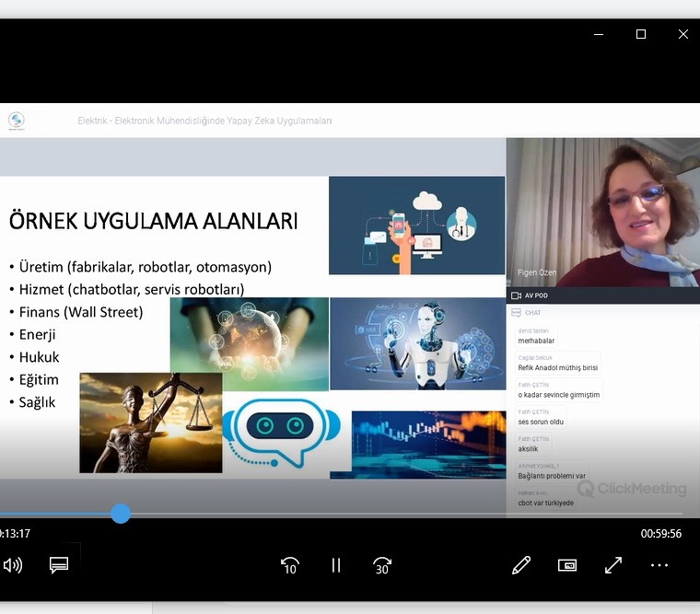Jump ahead on the grey seek bar track
The image size is (700, 614).
pyautogui.click(x=406, y=514)
